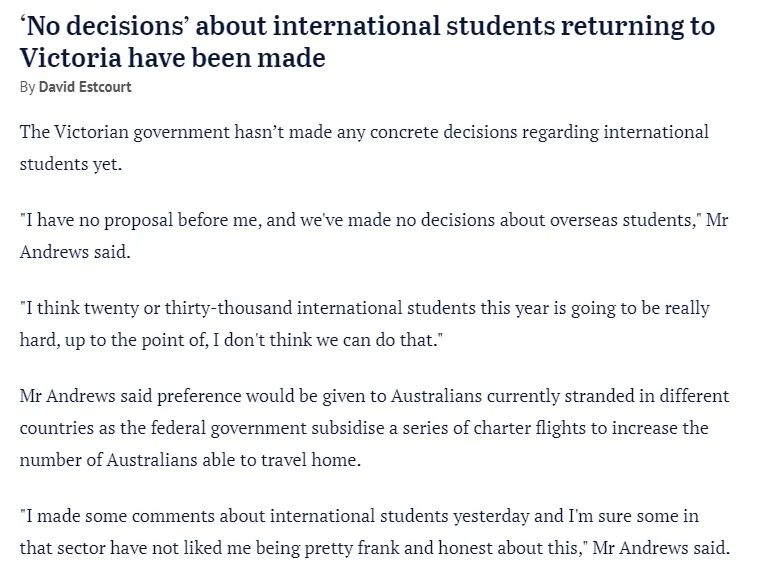This screenshot has height=569, width=757.
Task: Click 'Mr Andrews said.' on the final line
Action: tap(661, 548)
